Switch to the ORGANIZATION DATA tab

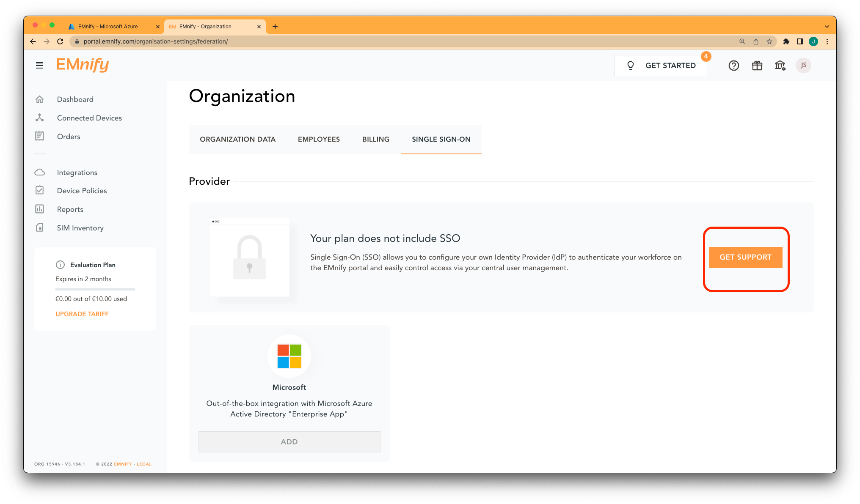[x=237, y=139]
